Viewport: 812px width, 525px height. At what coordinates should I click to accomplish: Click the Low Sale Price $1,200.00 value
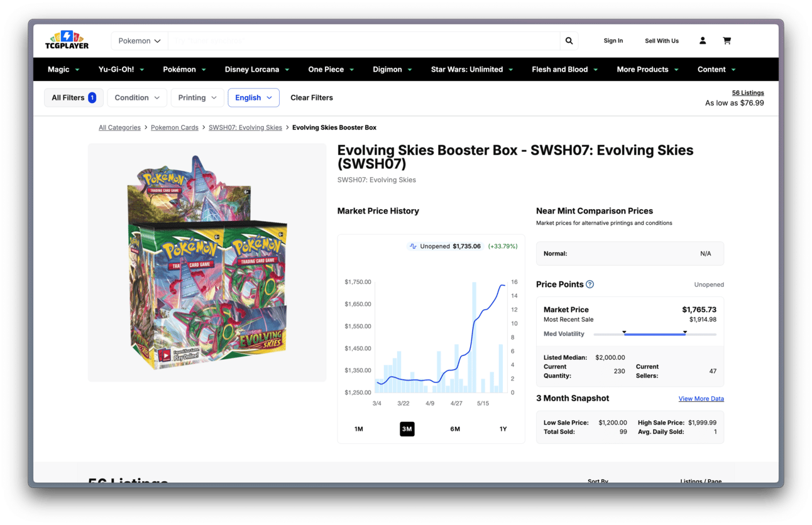(613, 423)
